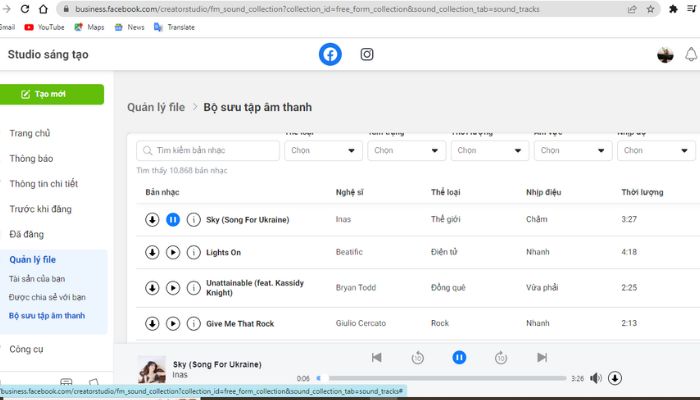Click Tạo mới button
Screen dimensions: 700x400
(x=51, y=94)
